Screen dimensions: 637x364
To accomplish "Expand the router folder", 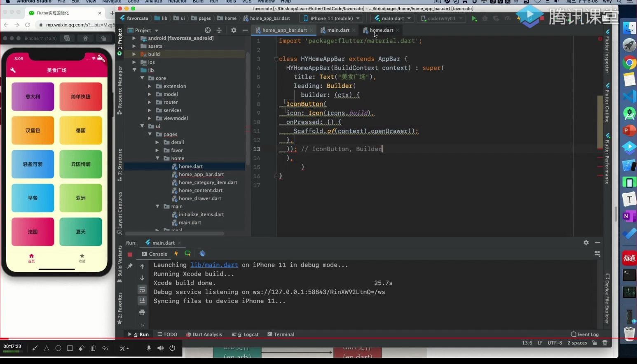I will [x=150, y=102].
